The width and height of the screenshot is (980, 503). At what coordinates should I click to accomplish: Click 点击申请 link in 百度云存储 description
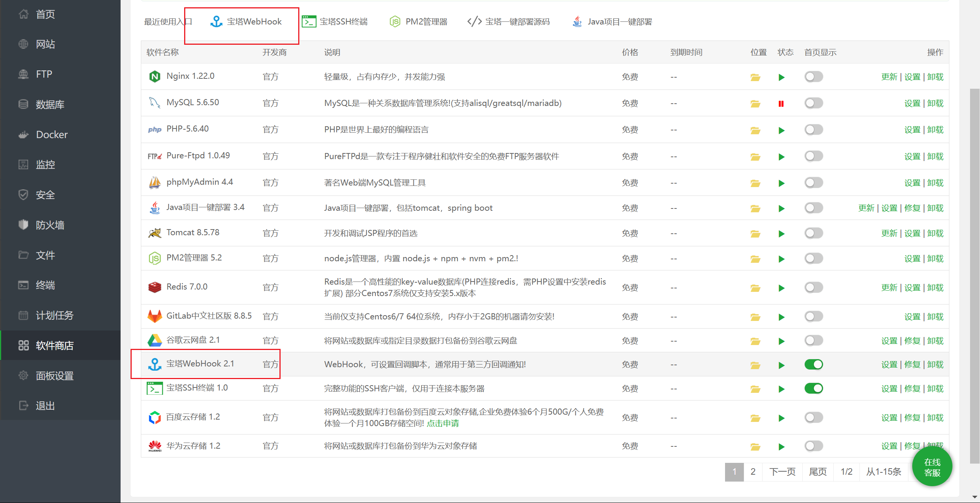(443, 423)
